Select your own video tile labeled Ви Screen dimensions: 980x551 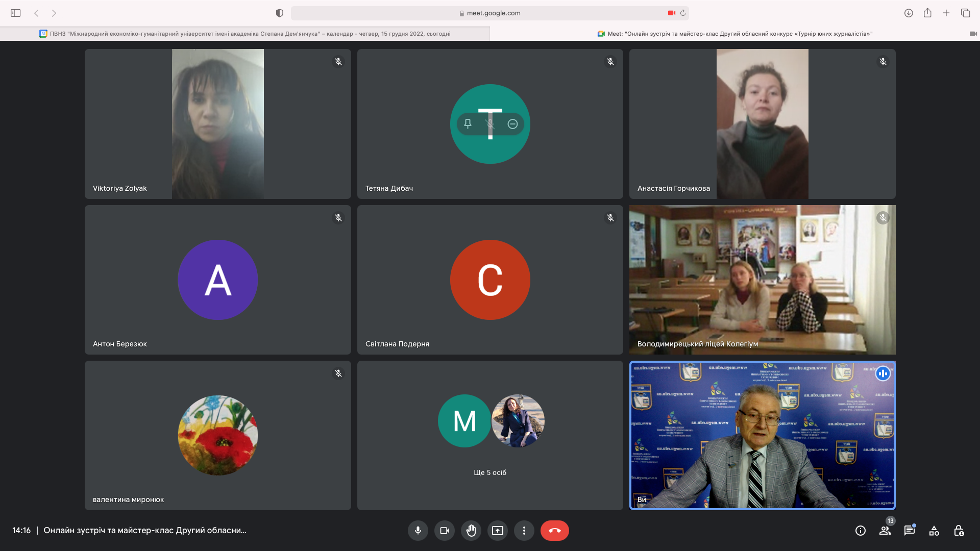[763, 435]
